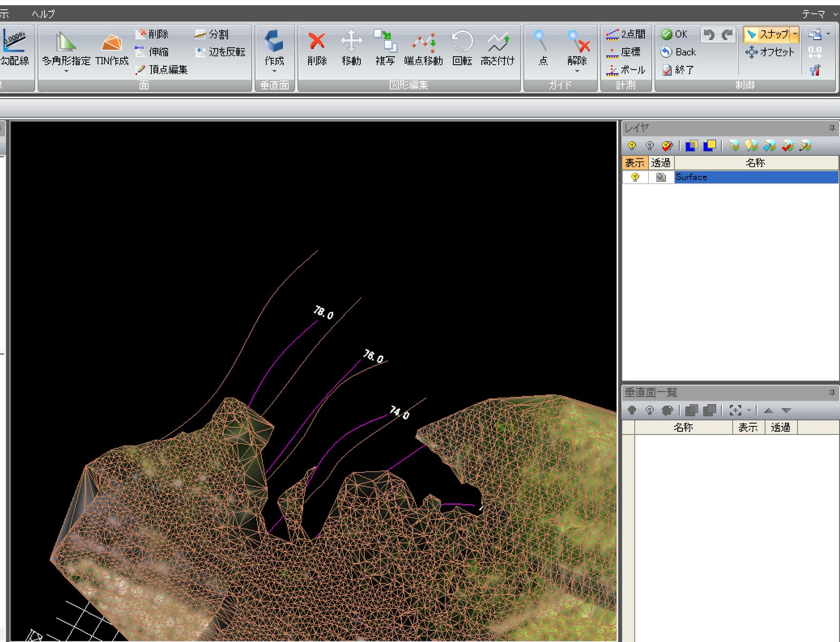The image size is (840, 642).
Task: Click the 垂直面 作成 create button
Action: (x=274, y=48)
